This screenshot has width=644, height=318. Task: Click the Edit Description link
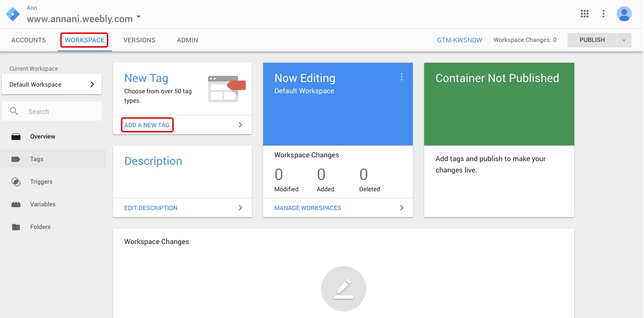151,208
